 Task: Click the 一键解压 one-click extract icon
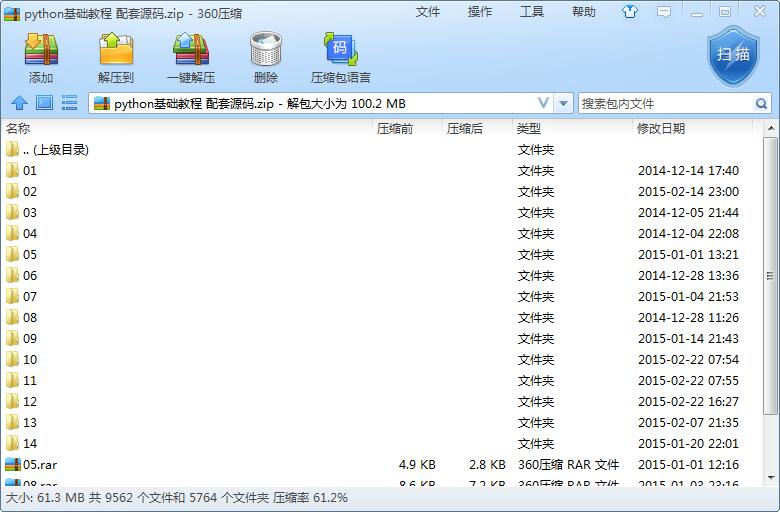191,49
